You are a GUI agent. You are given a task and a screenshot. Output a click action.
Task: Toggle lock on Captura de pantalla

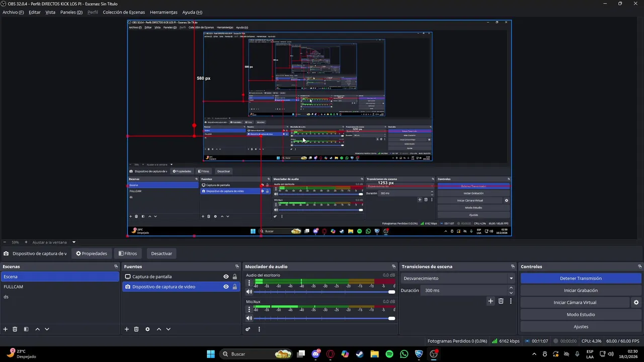click(x=234, y=277)
